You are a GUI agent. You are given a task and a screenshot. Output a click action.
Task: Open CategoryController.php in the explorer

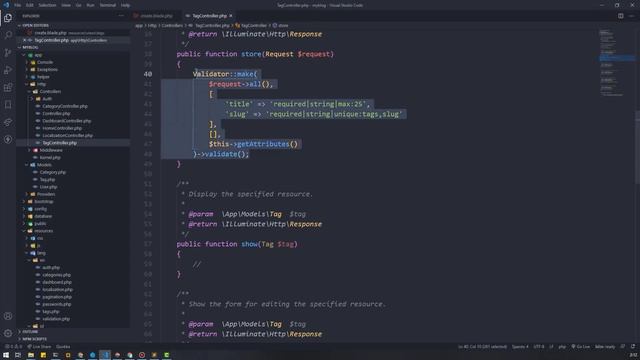(65, 106)
